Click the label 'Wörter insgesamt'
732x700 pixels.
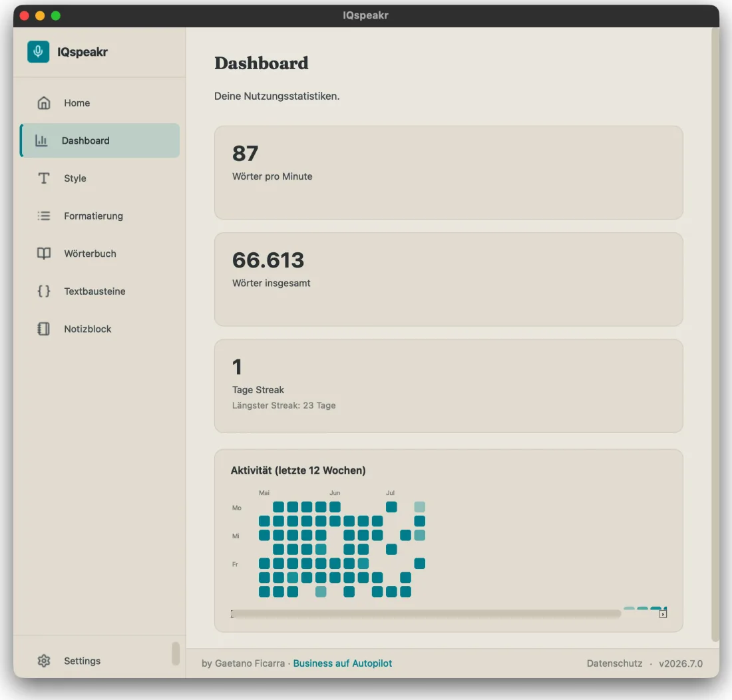272,283
